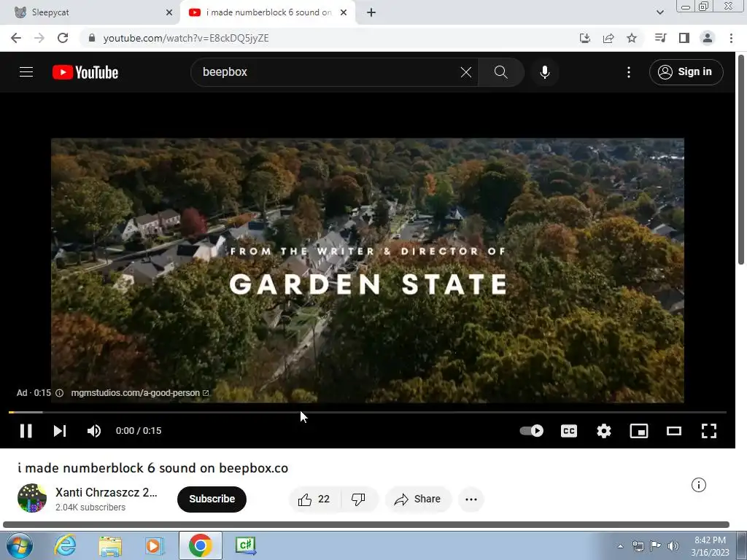Viewport: 747px width, 560px height.
Task: Close the YouTube video tab
Action: pyautogui.click(x=344, y=12)
